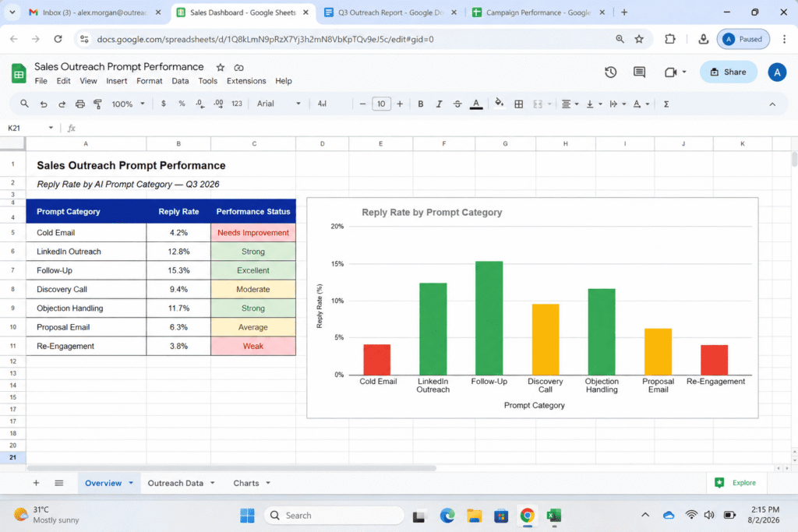This screenshot has width=798, height=532.
Task: Collapse the toolbar with the caret
Action: (772, 104)
